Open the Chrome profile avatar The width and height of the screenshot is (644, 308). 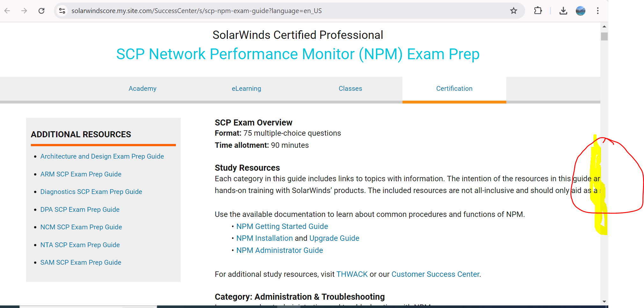pyautogui.click(x=581, y=11)
